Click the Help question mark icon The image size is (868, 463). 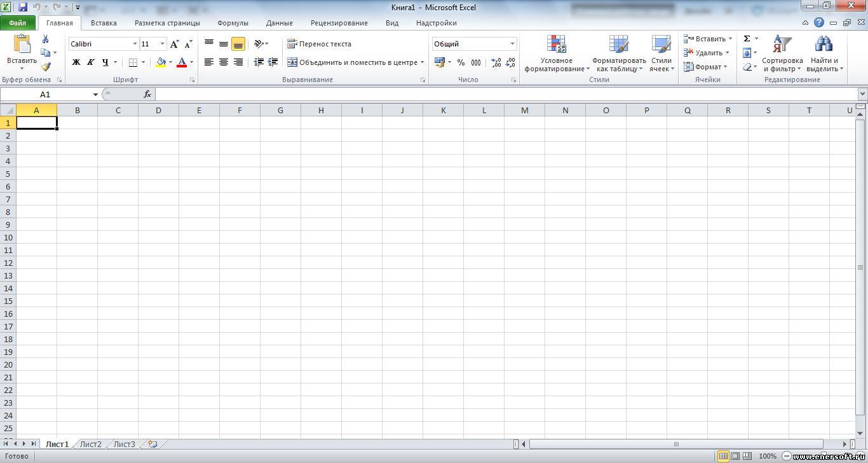coord(819,22)
